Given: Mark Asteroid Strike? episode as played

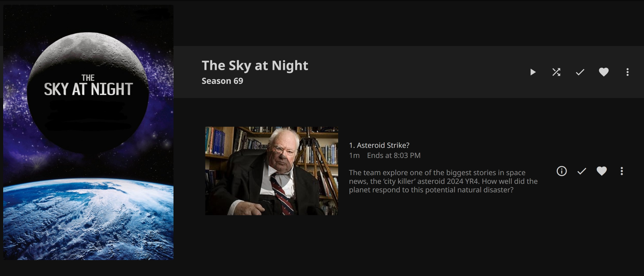Looking at the screenshot, I should (x=582, y=171).
